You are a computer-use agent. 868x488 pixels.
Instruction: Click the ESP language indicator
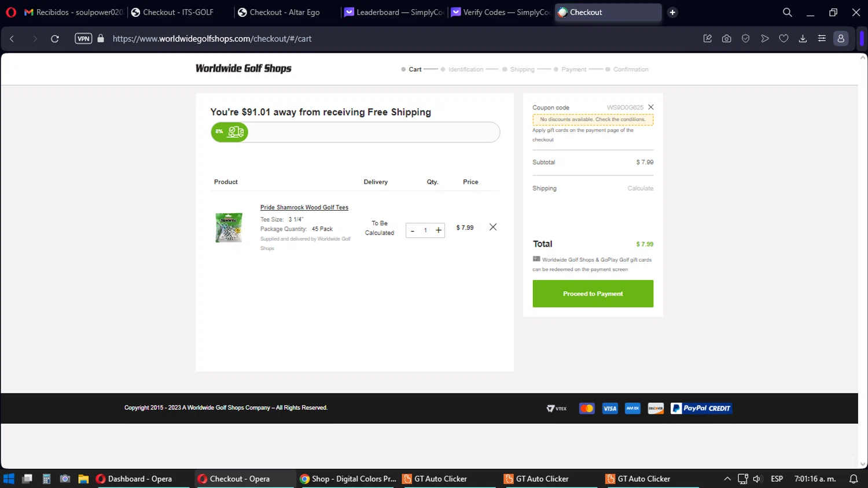(777, 479)
